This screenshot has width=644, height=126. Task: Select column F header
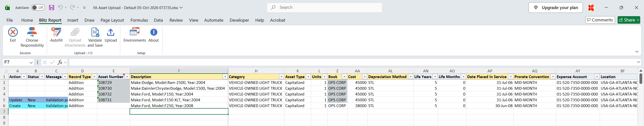[179, 71]
